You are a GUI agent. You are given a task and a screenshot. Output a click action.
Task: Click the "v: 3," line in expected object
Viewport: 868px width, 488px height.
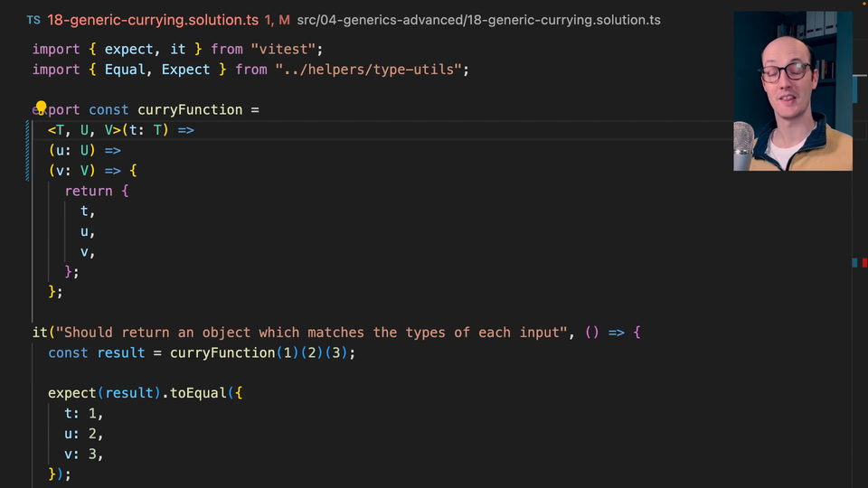click(x=83, y=454)
